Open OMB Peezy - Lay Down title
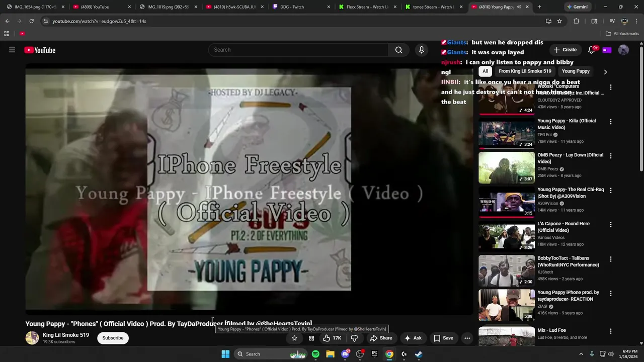 tap(570, 158)
